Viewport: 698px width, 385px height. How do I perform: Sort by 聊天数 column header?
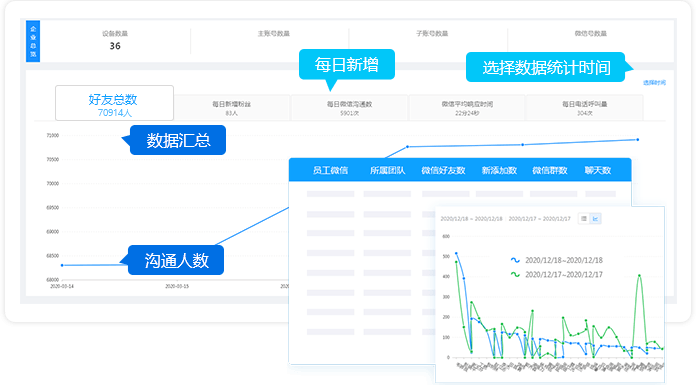pos(598,170)
